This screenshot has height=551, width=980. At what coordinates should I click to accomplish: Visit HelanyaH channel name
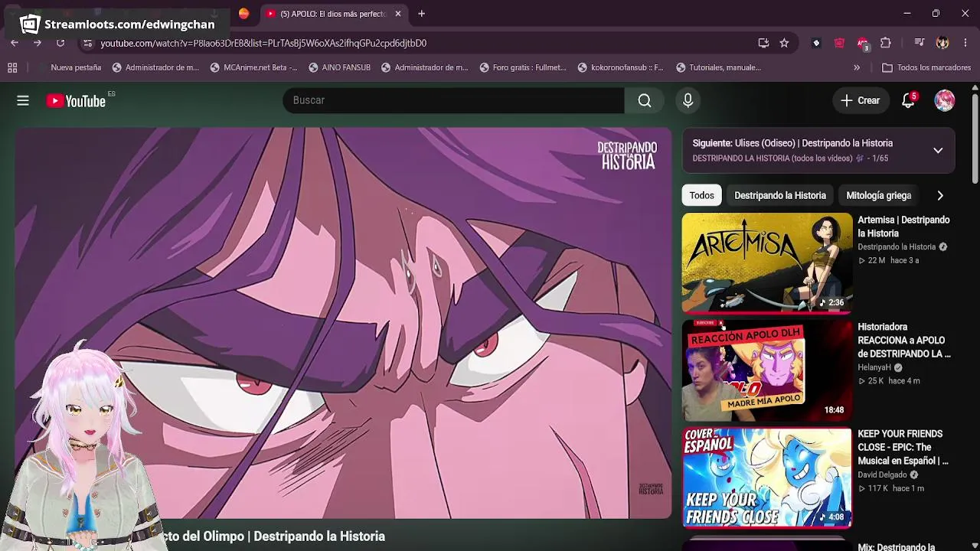874,367
